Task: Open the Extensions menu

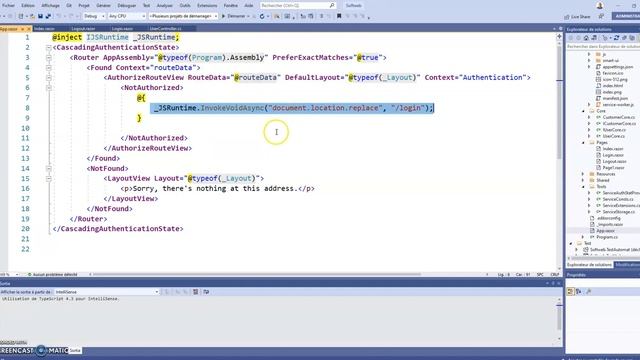Action: point(207,6)
